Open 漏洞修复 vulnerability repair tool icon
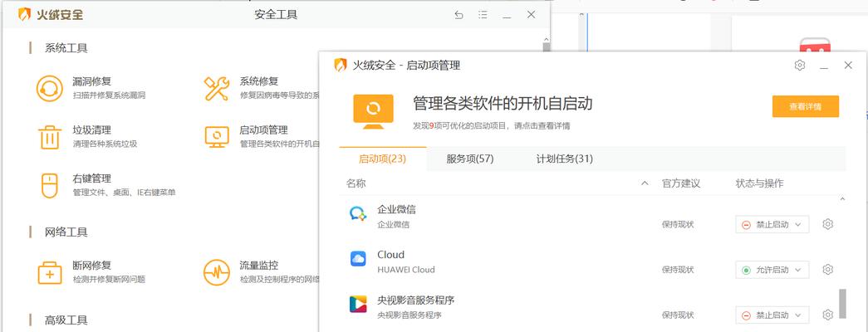868x332 pixels. [x=50, y=89]
